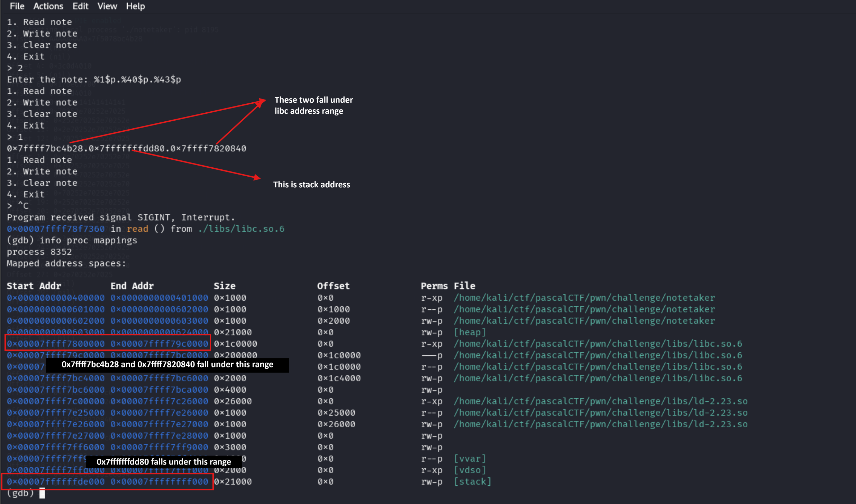Click the highlighted stack start address 0x00007ffffffde000
This screenshot has width=856, height=504.
coord(55,481)
